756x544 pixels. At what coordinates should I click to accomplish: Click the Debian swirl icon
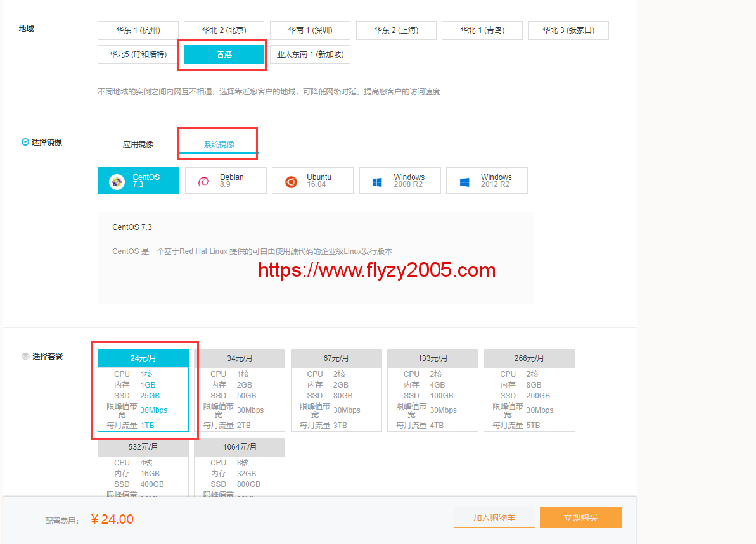[204, 182]
